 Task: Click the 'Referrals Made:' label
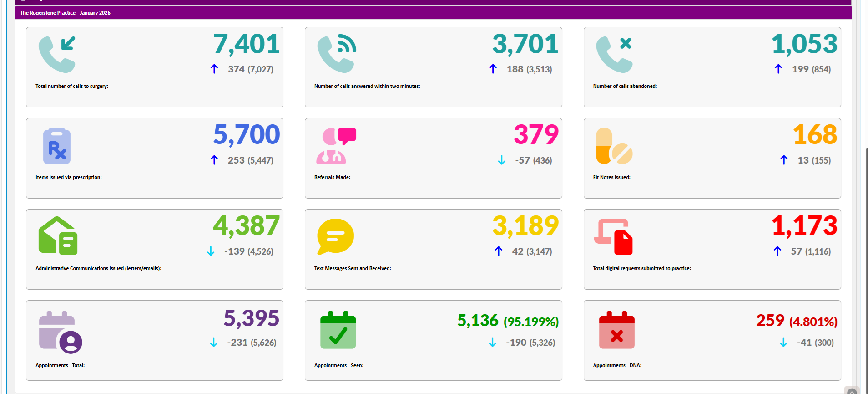click(x=332, y=177)
